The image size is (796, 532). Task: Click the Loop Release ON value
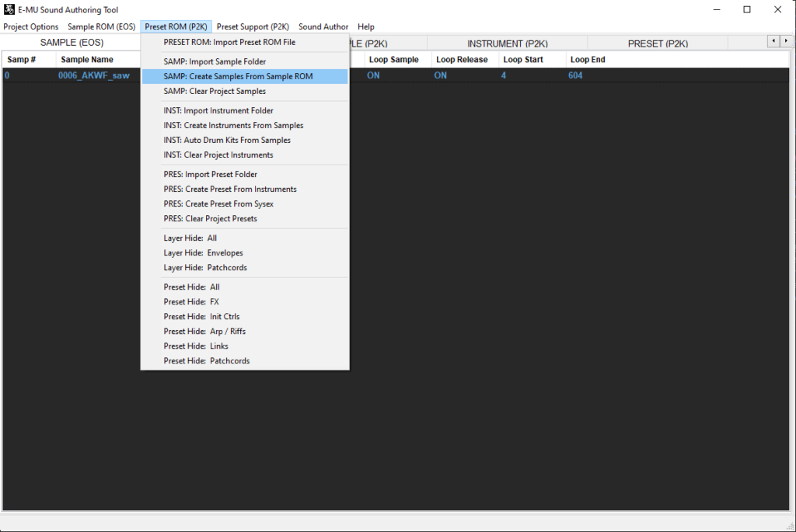(x=440, y=75)
